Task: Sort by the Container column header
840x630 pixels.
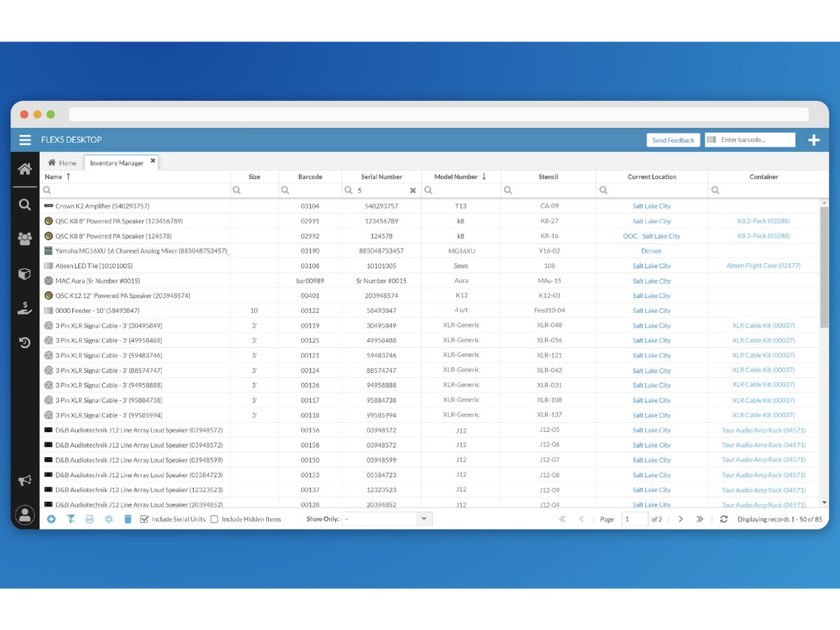Action: click(x=764, y=177)
